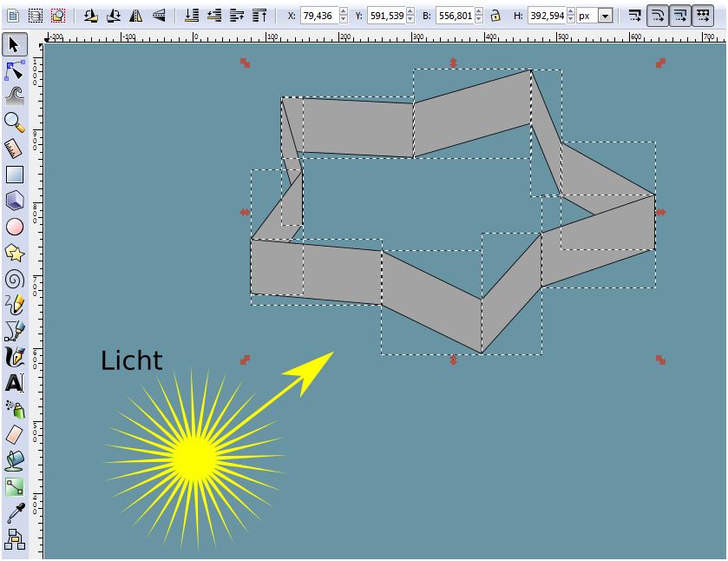Toggle the width/height ratio lock
Screen dimensions: 728x561
tap(495, 16)
